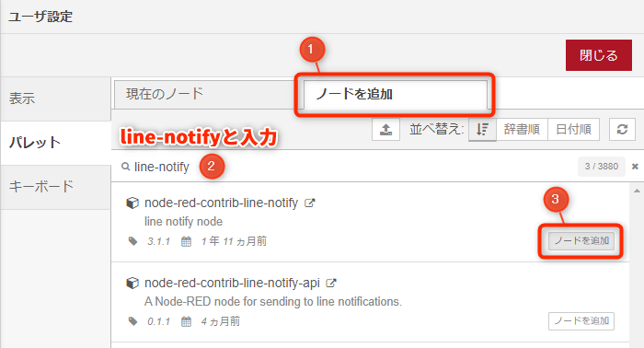This screenshot has width=644, height=348.
Task: Click the 'line notify node' description
Action: click(x=183, y=222)
